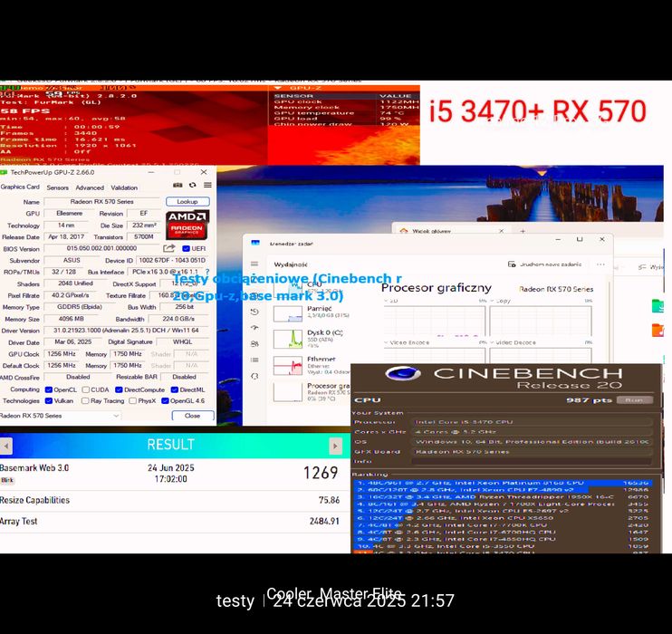Add a new tab with the plus icon
The image size is (672, 634).
(523, 231)
